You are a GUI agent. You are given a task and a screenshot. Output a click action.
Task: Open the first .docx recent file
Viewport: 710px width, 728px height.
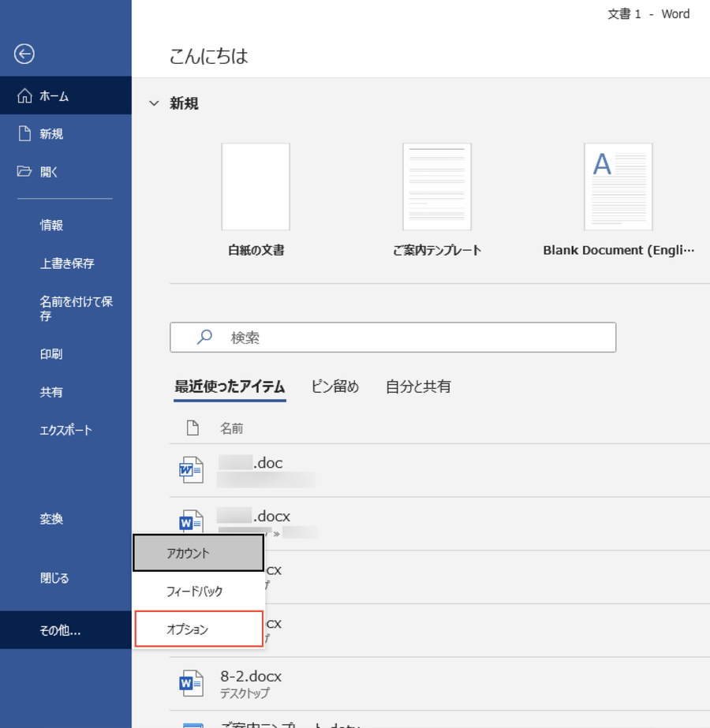pyautogui.click(x=439, y=524)
